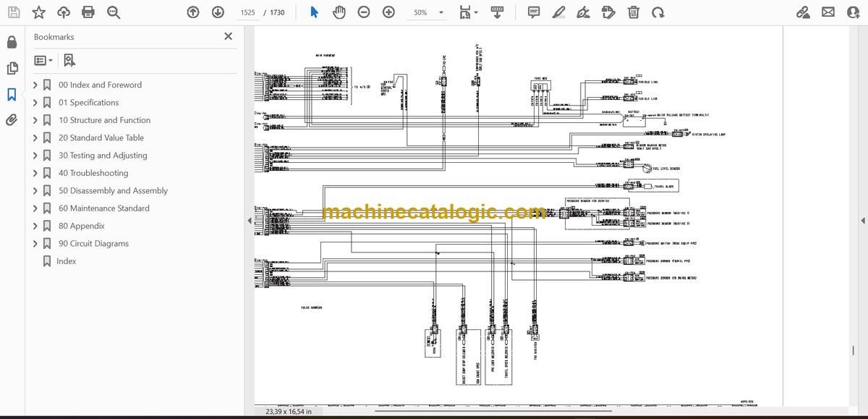868x419 pixels.
Task: Go to 40 Troubleshooting section
Action: pyautogui.click(x=93, y=173)
